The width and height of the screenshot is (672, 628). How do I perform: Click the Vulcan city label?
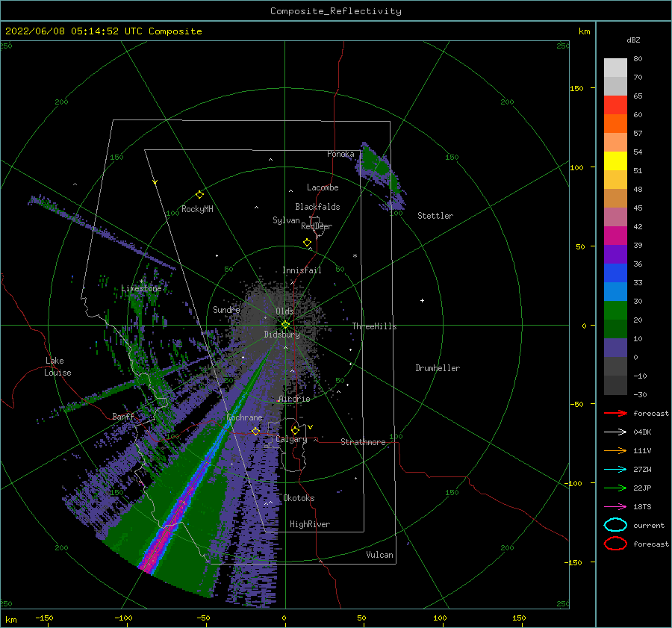pyautogui.click(x=380, y=555)
